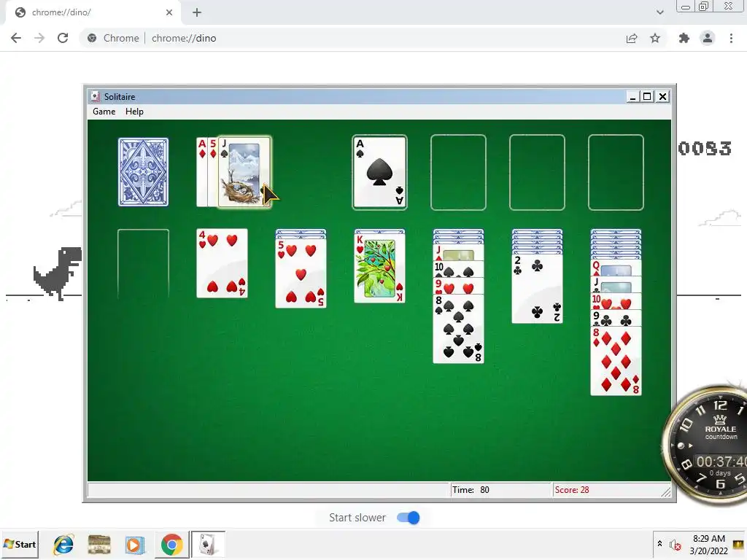Click the Time: 80 status text
The image size is (747, 560).
click(471, 489)
